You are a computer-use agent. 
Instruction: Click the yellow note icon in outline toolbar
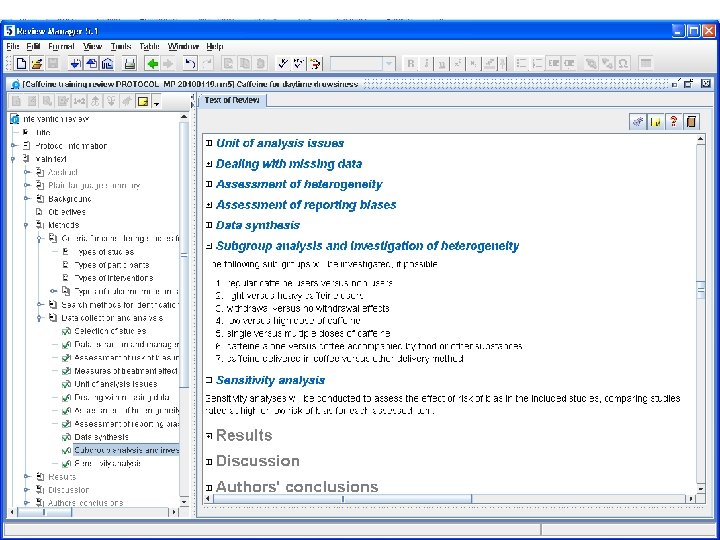click(143, 101)
